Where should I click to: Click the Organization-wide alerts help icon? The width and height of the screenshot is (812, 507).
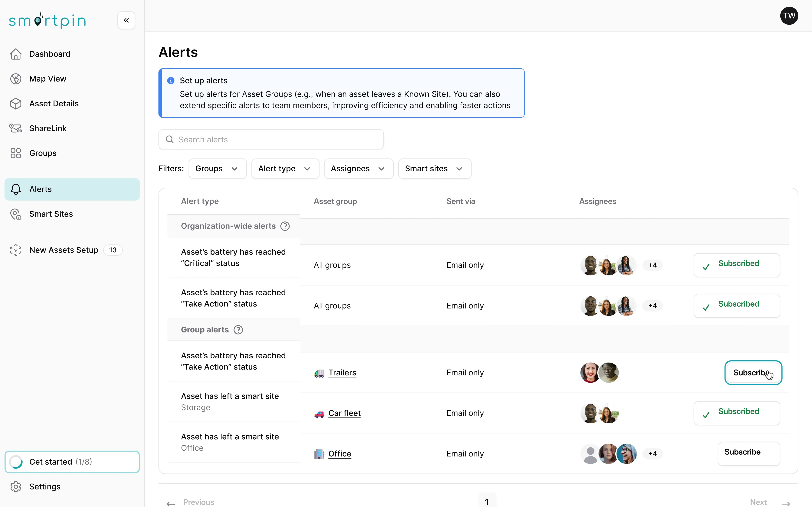click(285, 226)
